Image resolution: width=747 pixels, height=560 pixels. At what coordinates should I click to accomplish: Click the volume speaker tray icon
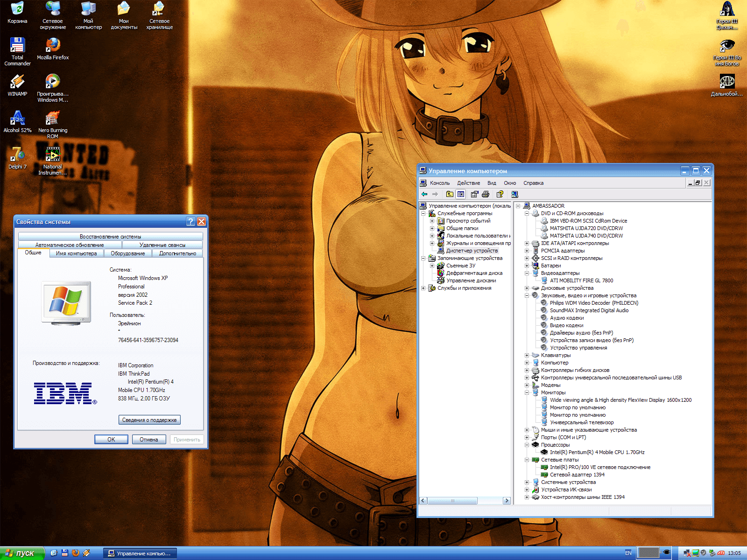704,553
